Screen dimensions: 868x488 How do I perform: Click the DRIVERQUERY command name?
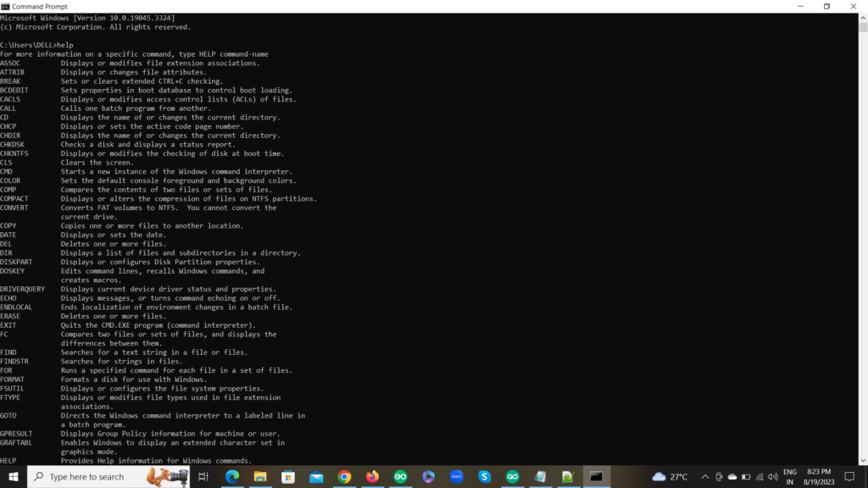click(x=22, y=289)
